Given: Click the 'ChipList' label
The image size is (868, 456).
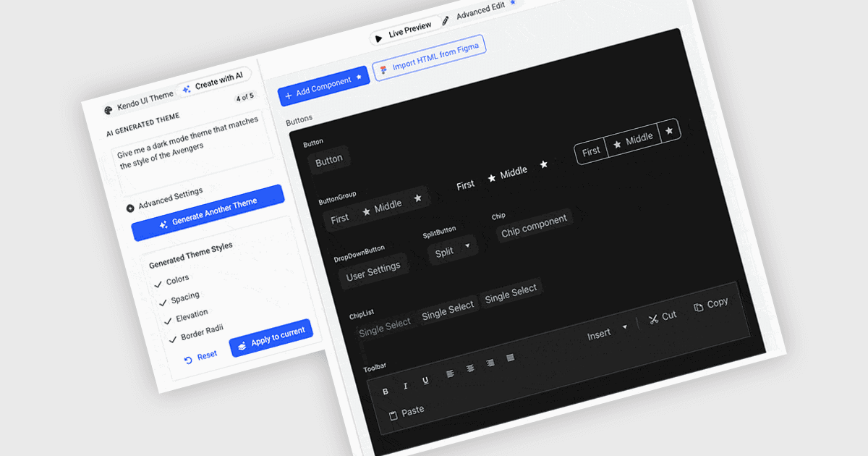Looking at the screenshot, I should pyautogui.click(x=361, y=313).
